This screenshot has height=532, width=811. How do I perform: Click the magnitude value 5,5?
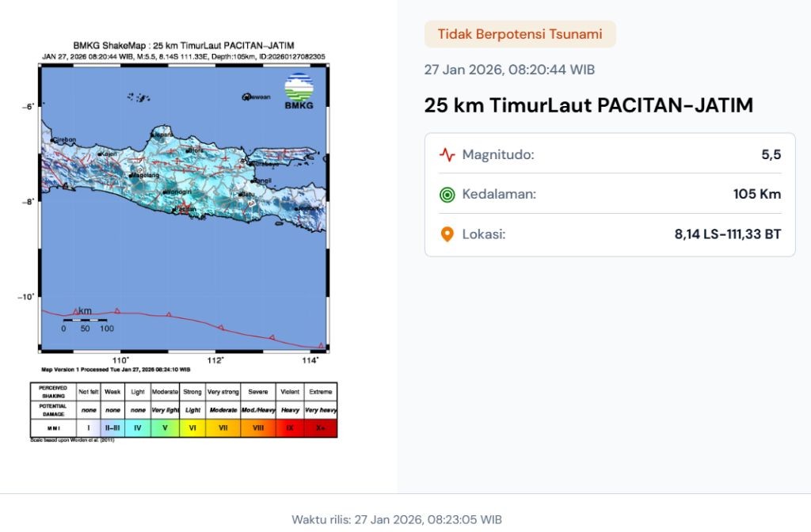[771, 154]
